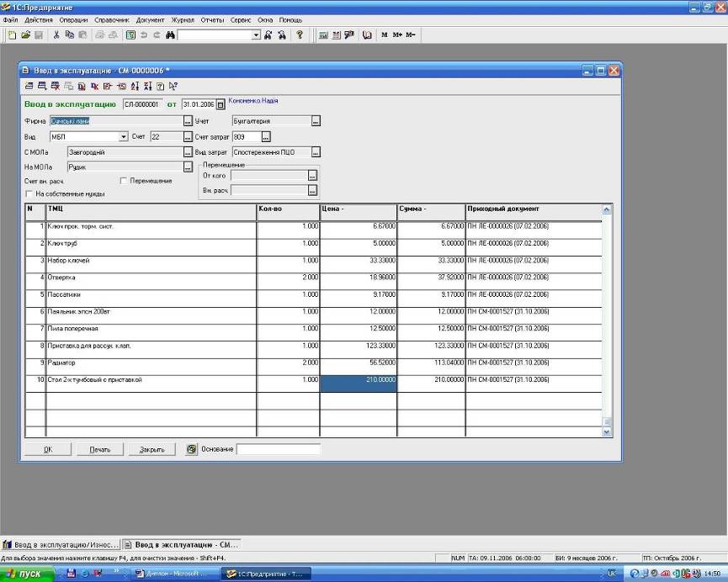The image size is (728, 582).
Task: Click the Open file toolbar icon
Action: 25,35
